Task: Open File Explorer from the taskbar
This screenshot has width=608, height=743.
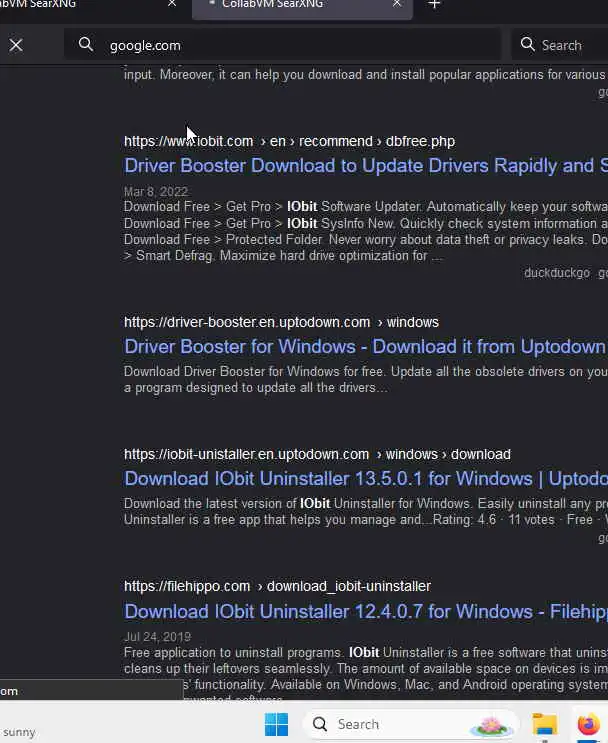Action: tap(545, 725)
